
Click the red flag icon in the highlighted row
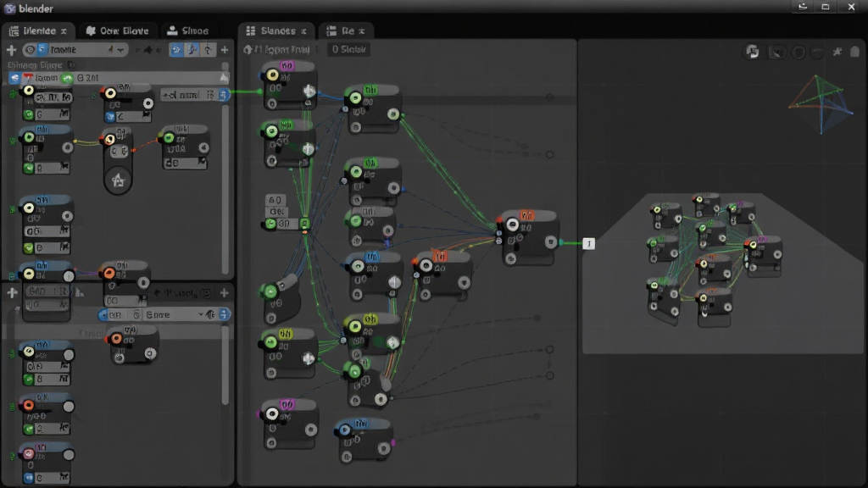coord(27,78)
